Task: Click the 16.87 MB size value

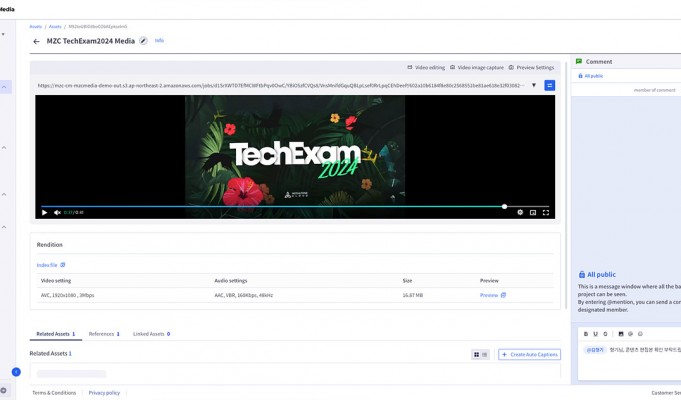Action: [413, 295]
